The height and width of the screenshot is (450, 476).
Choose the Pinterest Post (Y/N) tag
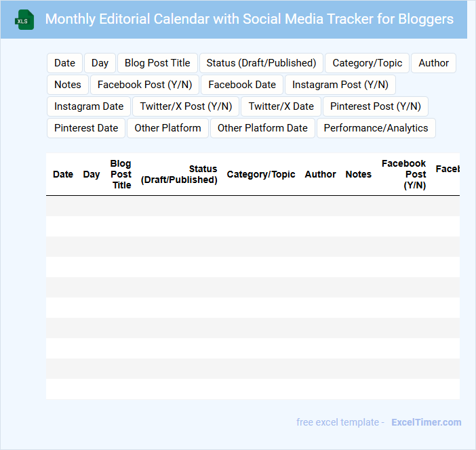click(x=375, y=106)
